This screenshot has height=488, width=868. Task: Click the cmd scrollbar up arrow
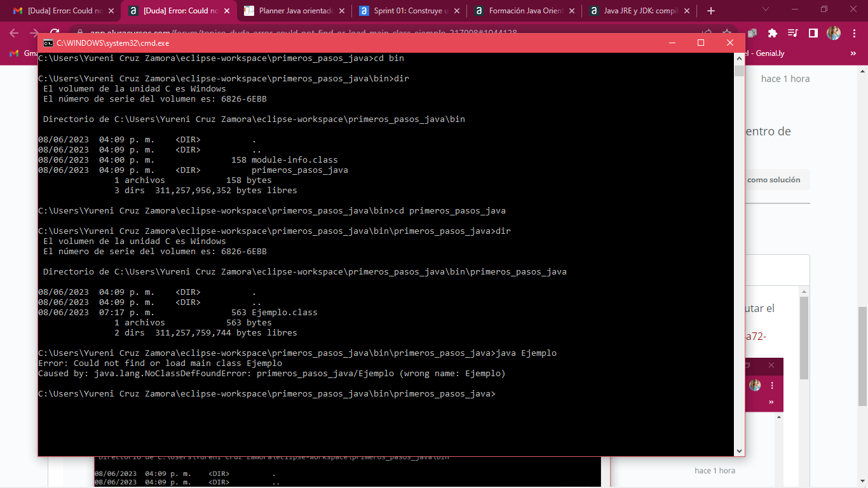tap(739, 58)
